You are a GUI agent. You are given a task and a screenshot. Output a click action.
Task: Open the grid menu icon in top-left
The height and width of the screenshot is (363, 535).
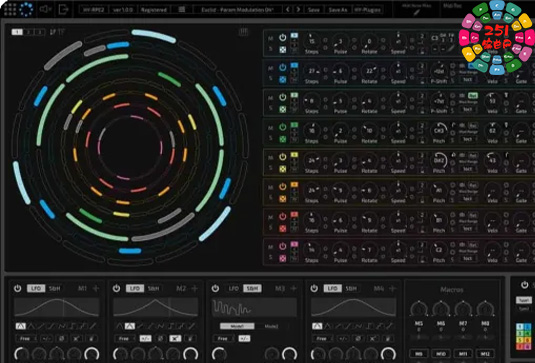coord(10,10)
